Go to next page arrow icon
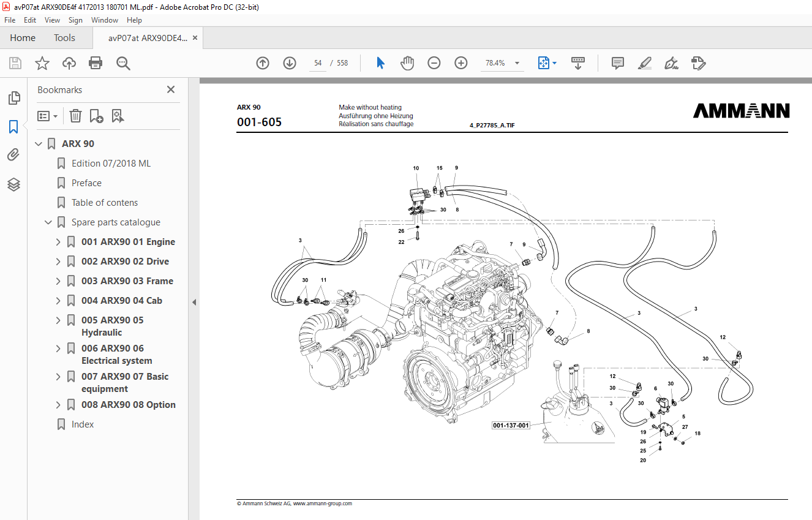Image resolution: width=812 pixels, height=520 pixels. 290,63
